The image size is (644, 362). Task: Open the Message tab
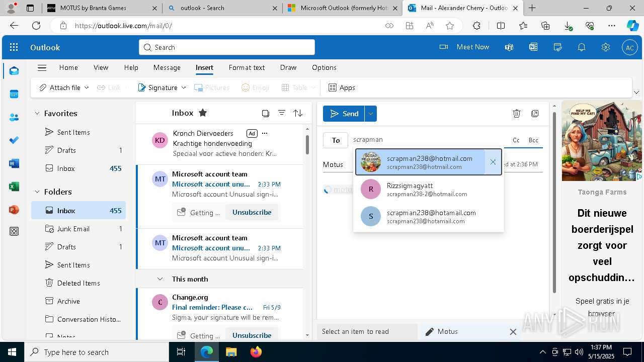tap(167, 67)
